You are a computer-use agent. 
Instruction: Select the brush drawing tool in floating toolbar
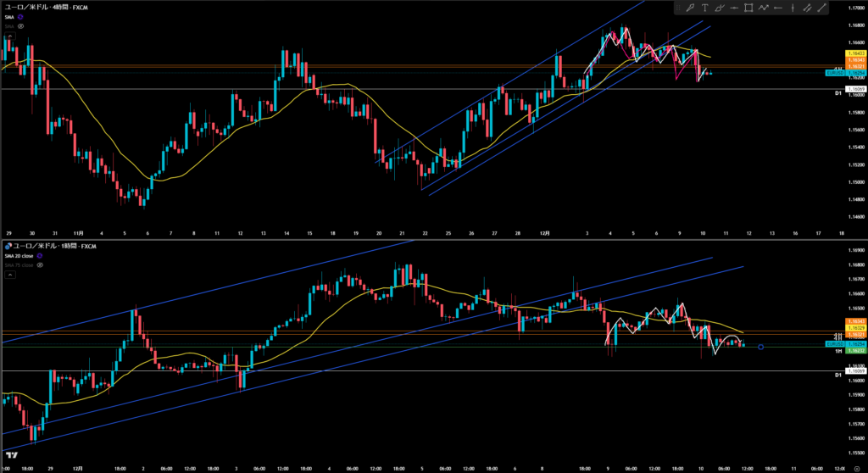pyautogui.click(x=690, y=8)
